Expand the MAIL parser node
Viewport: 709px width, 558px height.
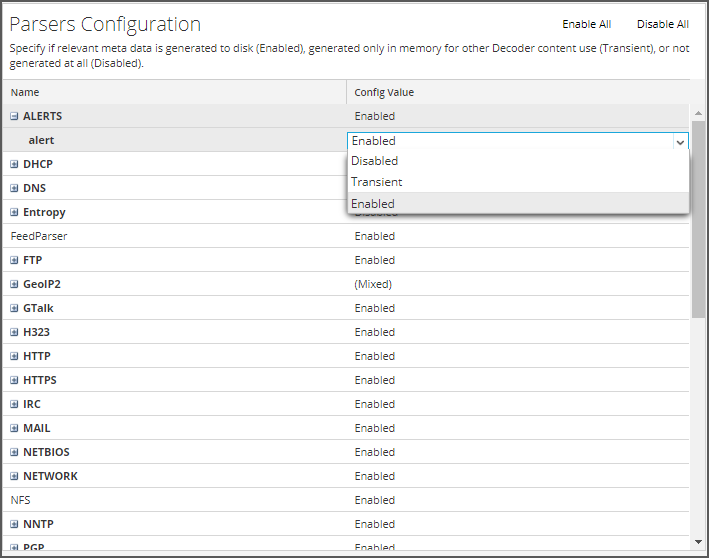15,428
